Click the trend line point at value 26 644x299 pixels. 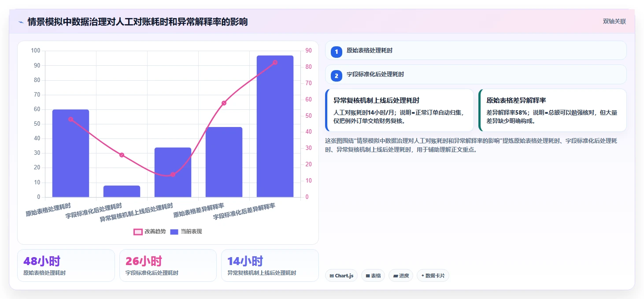tap(122, 155)
